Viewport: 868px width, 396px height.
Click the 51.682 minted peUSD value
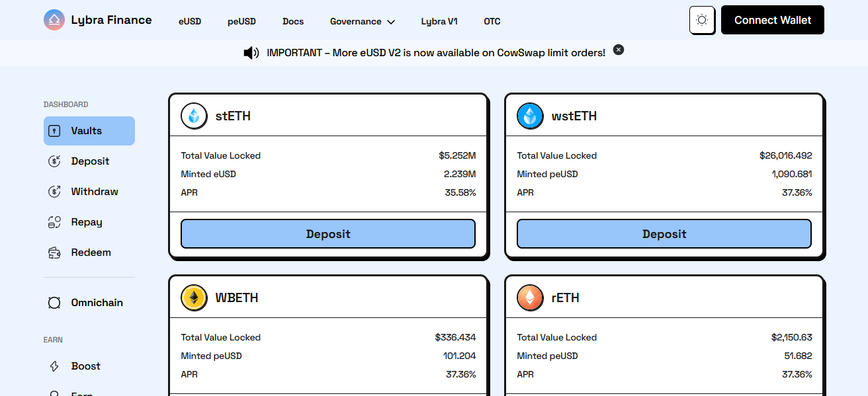[798, 356]
